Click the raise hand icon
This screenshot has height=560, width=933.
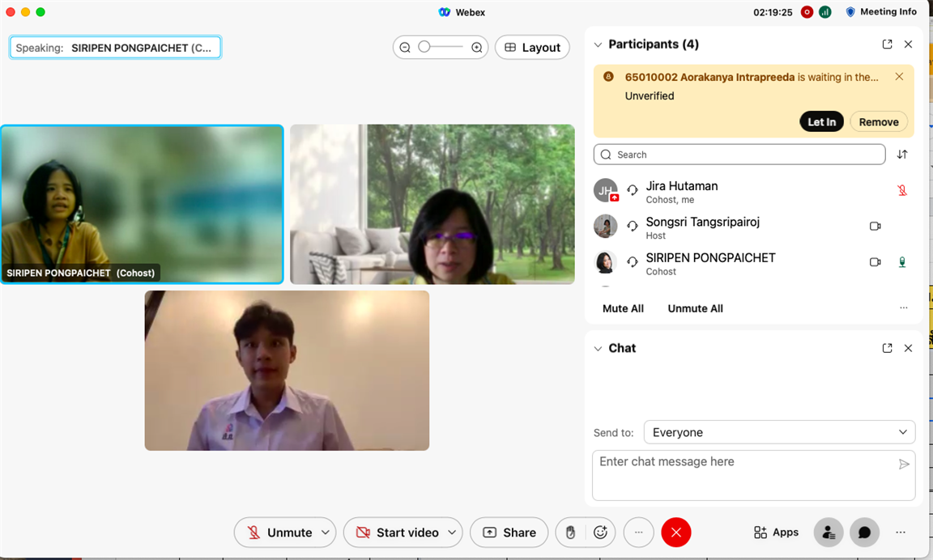[x=570, y=532]
